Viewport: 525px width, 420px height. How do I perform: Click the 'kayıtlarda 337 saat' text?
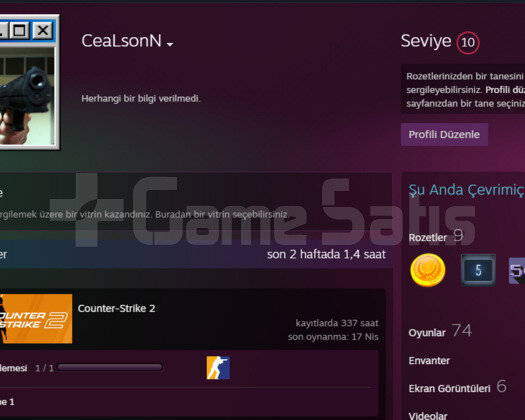[x=337, y=323]
